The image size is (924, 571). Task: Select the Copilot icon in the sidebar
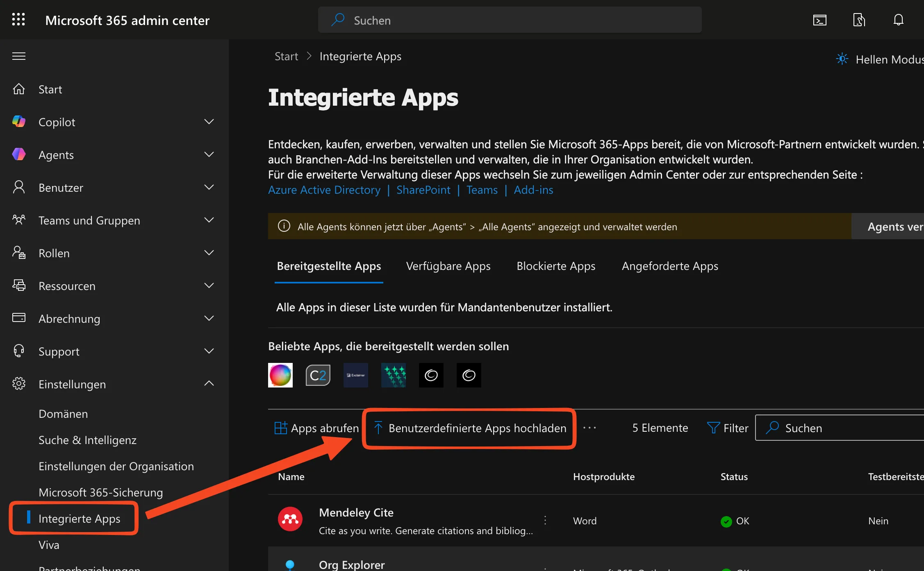(x=19, y=121)
